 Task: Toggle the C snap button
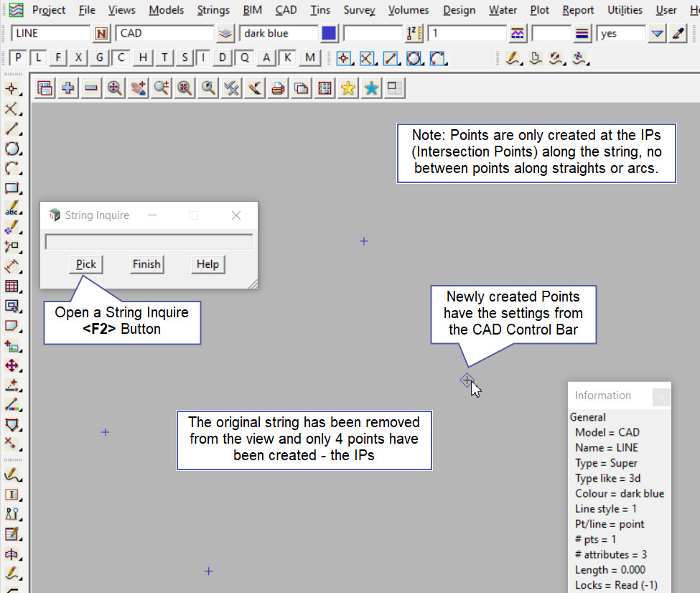tap(121, 58)
